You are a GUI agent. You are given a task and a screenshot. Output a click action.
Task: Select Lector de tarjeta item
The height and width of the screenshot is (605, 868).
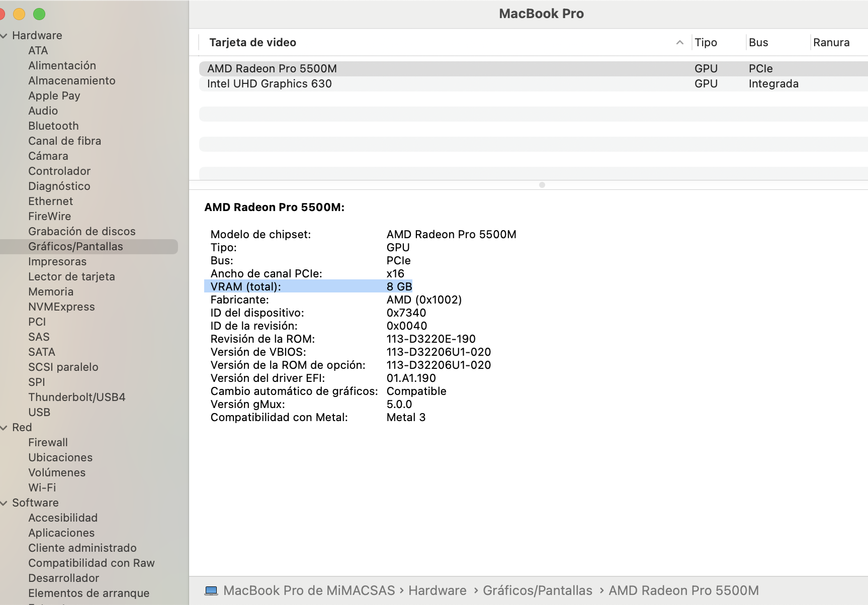click(72, 277)
